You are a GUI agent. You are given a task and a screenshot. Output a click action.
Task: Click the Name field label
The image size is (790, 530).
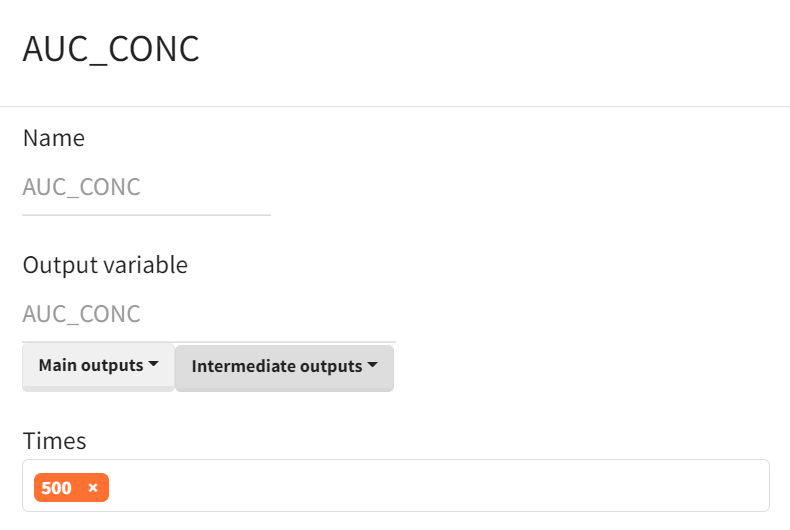pyautogui.click(x=54, y=138)
